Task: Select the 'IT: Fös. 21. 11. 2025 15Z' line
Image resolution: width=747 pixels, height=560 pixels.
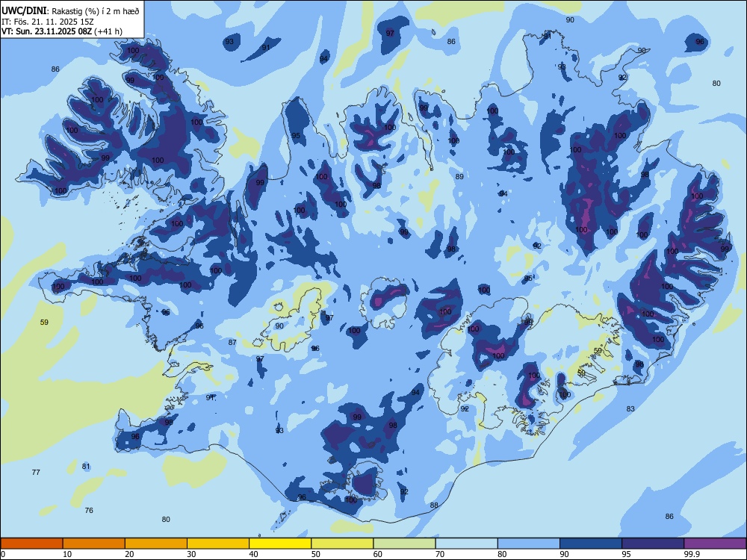Action: 47,22
